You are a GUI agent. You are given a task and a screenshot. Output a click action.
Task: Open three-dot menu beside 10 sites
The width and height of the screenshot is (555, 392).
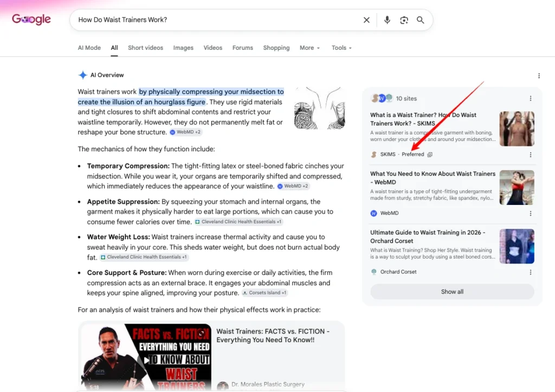pyautogui.click(x=530, y=99)
